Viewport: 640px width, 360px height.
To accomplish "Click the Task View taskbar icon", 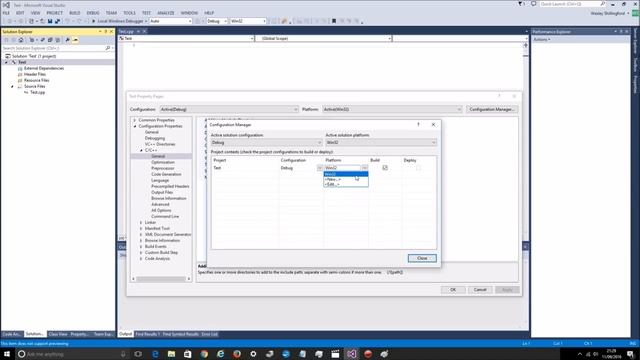I will tap(138, 354).
